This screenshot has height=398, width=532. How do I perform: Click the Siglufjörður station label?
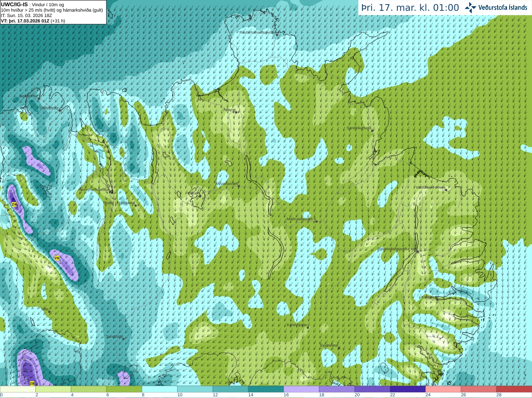pyautogui.click(x=29, y=96)
